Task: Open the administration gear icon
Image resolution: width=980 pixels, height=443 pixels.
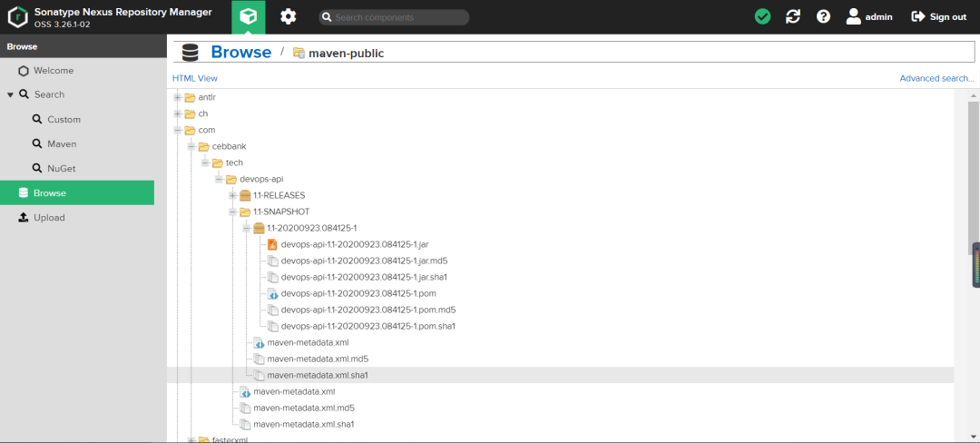Action: coord(289,17)
